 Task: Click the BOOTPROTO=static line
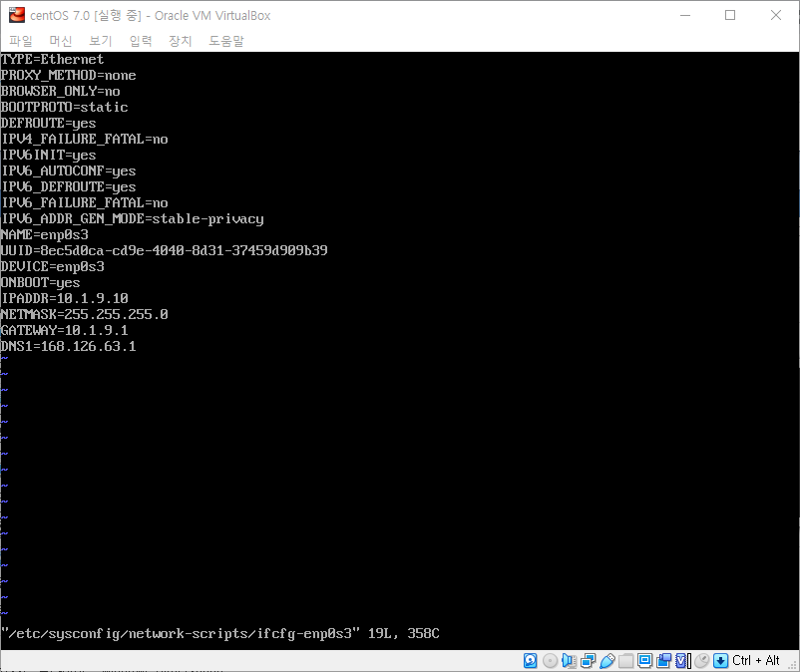[64, 107]
